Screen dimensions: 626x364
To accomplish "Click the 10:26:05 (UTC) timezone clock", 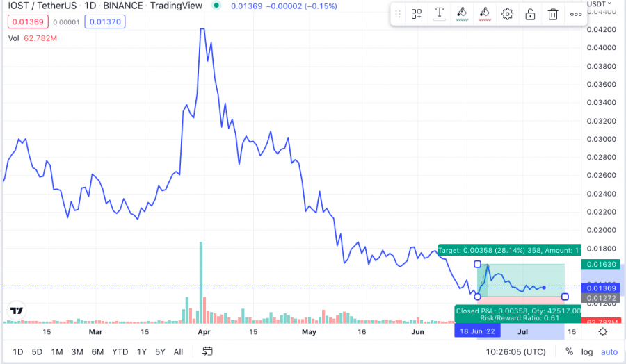I will [x=515, y=351].
